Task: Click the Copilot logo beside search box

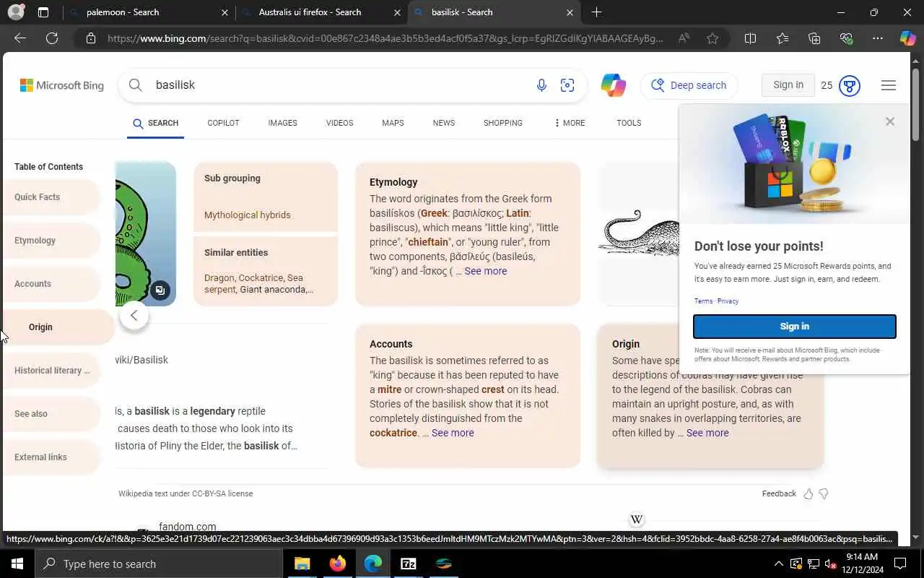Action: click(614, 85)
